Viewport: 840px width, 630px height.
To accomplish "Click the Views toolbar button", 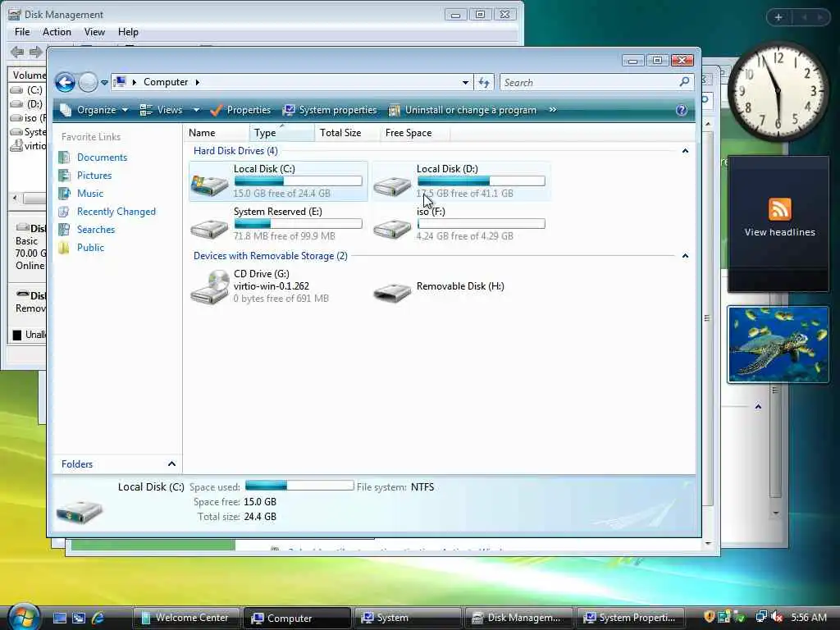I will click(x=162, y=110).
